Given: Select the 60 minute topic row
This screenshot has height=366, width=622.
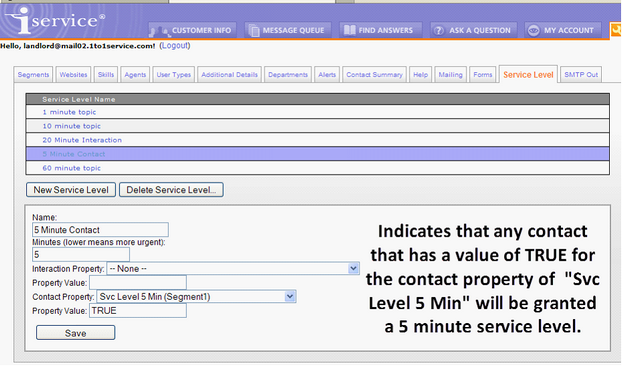Looking at the screenshot, I should pyautogui.click(x=317, y=168).
